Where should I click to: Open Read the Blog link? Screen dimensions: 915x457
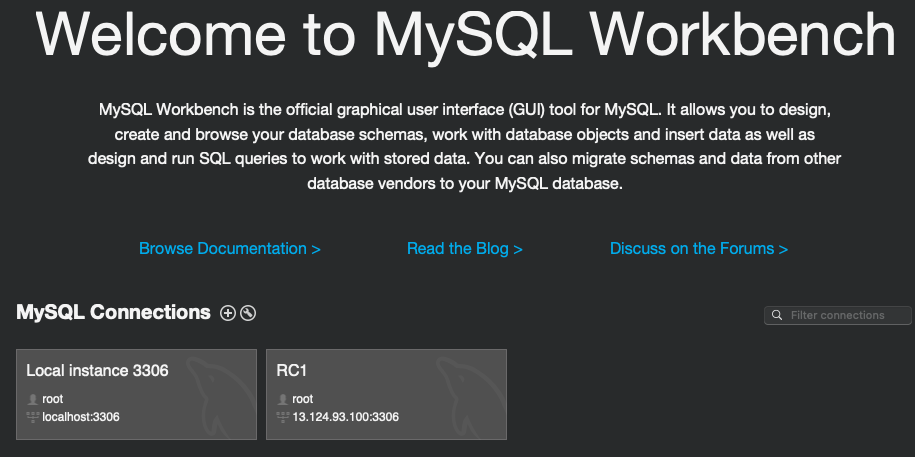pos(465,249)
